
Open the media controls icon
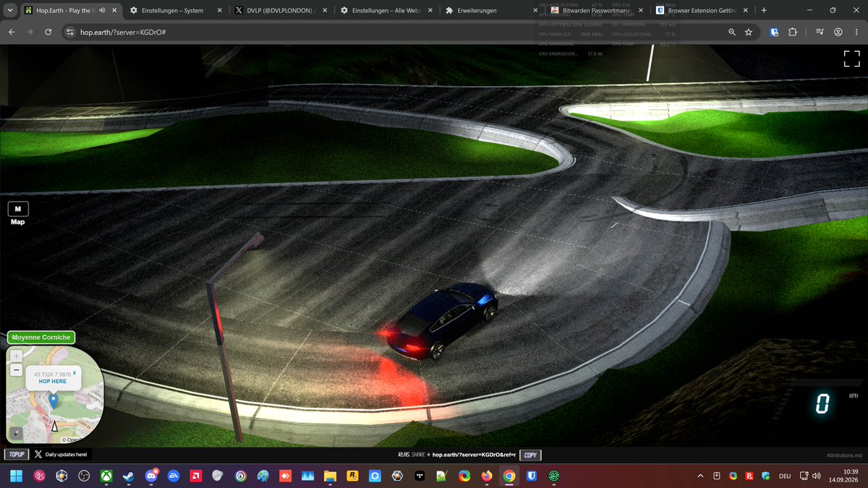[x=820, y=33]
